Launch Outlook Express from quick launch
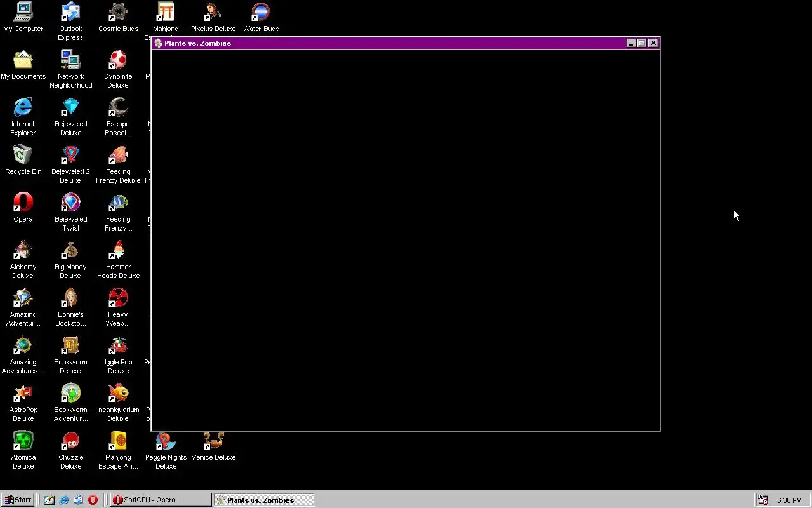812x508 pixels. click(78, 500)
